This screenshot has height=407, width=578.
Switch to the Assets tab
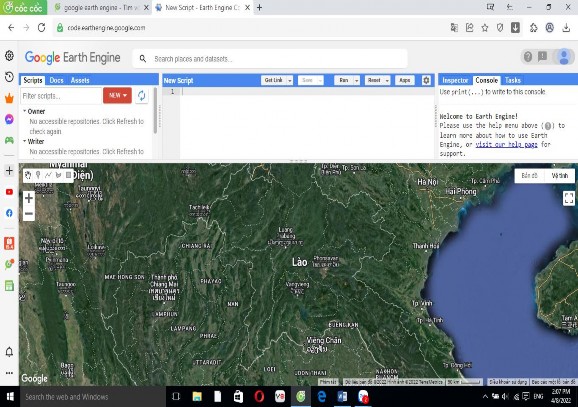(x=80, y=80)
